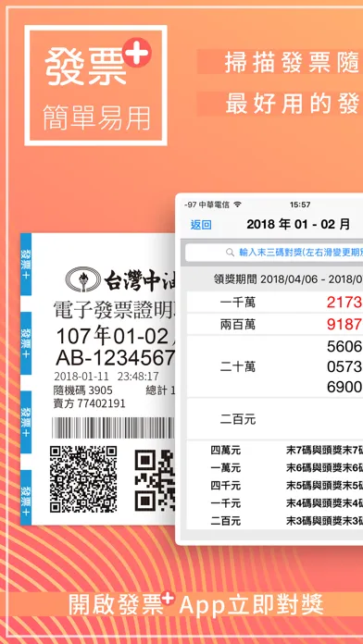
Task: Click the red plus badge on logo
Action: [x=137, y=52]
